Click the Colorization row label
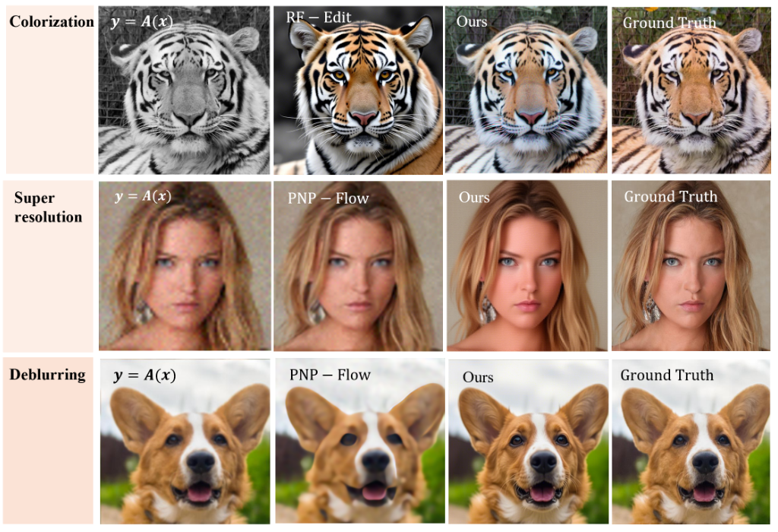Screen dimensions: 778x532 [52, 21]
